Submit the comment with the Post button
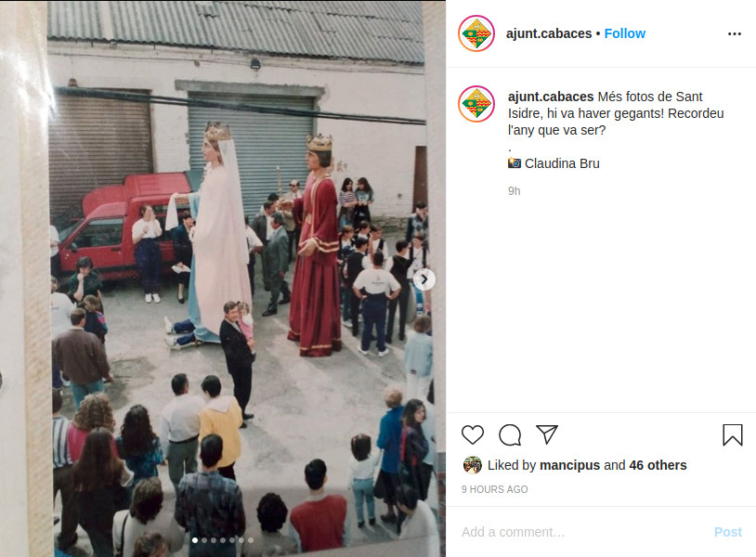The image size is (756, 557). tap(727, 532)
